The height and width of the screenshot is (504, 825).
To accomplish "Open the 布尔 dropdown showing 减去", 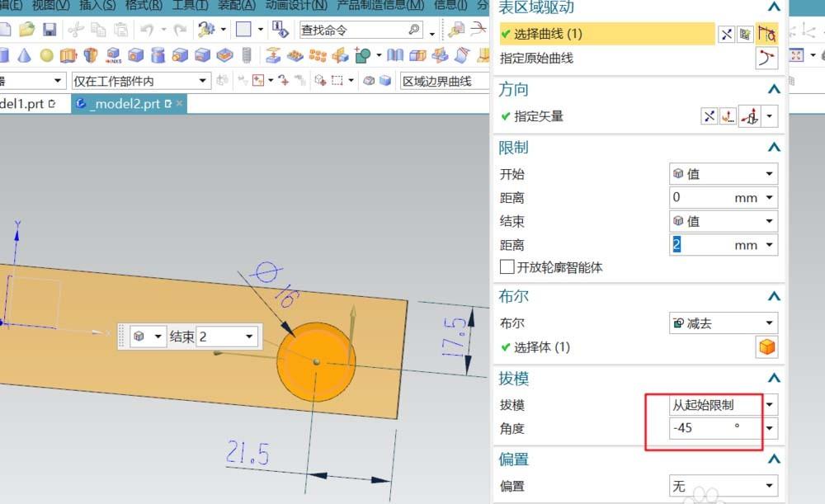I will click(723, 323).
